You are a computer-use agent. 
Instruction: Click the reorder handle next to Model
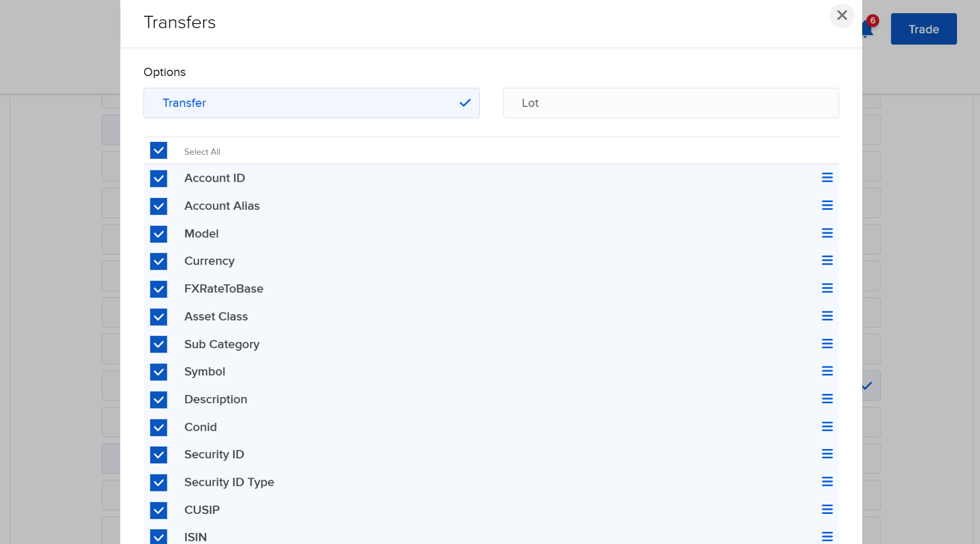pos(827,233)
